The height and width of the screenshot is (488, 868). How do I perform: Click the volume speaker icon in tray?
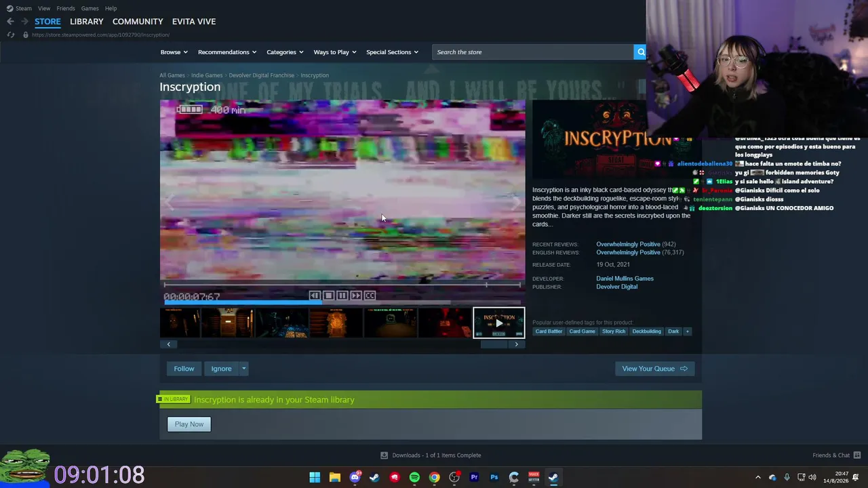click(812, 477)
